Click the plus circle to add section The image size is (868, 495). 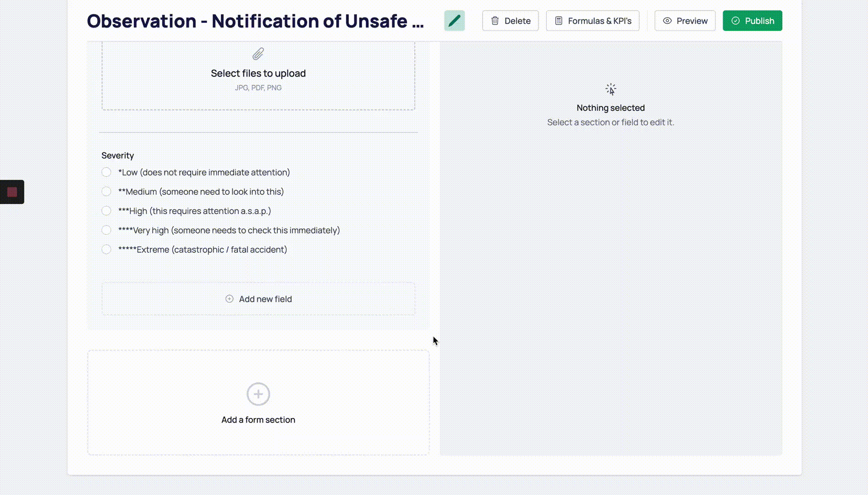258,394
